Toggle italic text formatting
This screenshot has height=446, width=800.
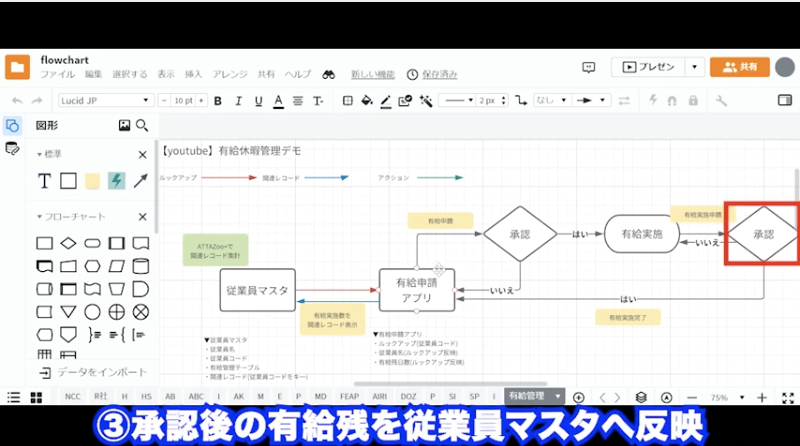(x=236, y=101)
